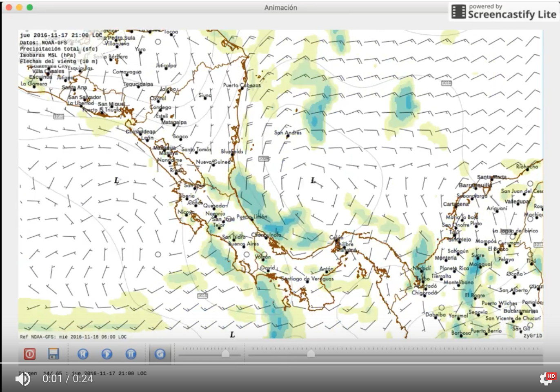
Task: Click the 'Puerto Berrío' city label
Action: tap(486, 331)
